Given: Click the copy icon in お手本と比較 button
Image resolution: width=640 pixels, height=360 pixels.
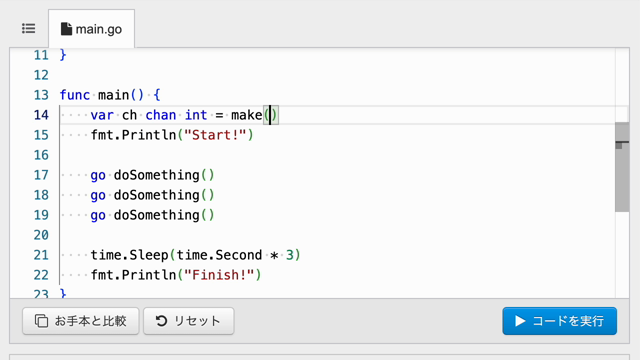Looking at the screenshot, I should tap(41, 321).
